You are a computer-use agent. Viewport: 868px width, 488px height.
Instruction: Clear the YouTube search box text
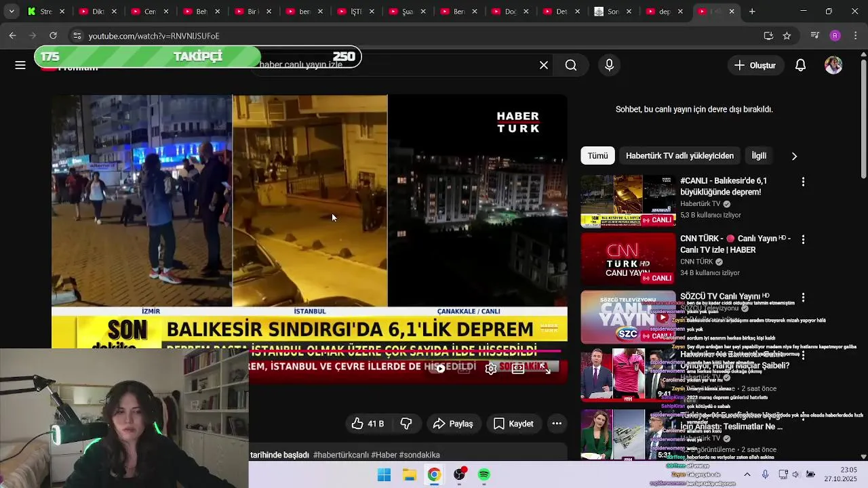[x=544, y=65]
